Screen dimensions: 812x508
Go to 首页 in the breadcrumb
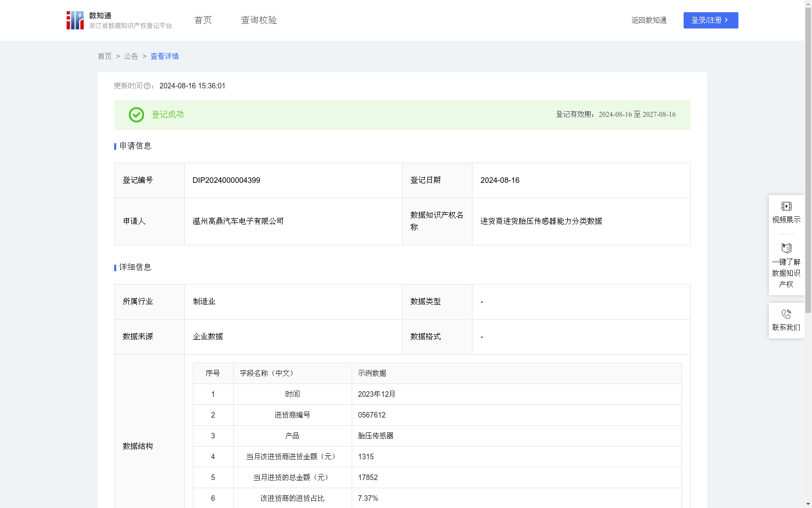click(105, 56)
